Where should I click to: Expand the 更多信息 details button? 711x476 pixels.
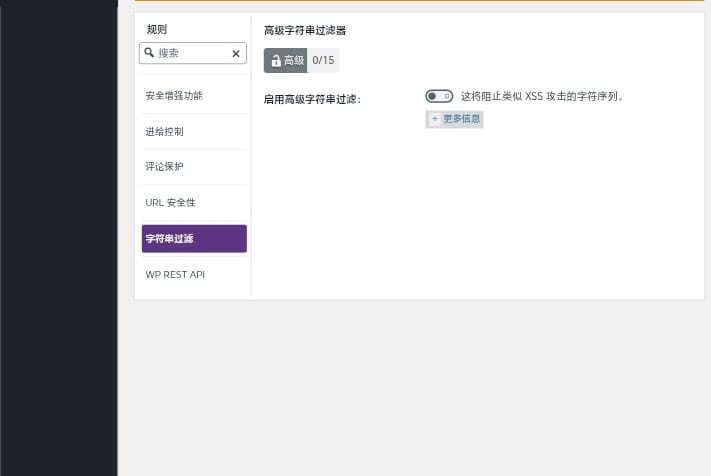click(454, 119)
